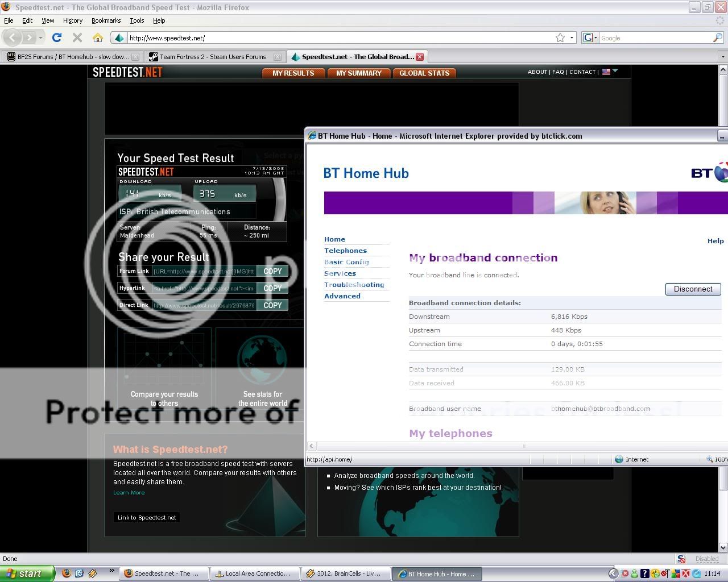Viewport: 728px width, 582px height.
Task: Click the Forum Link text field
Action: coord(204,271)
